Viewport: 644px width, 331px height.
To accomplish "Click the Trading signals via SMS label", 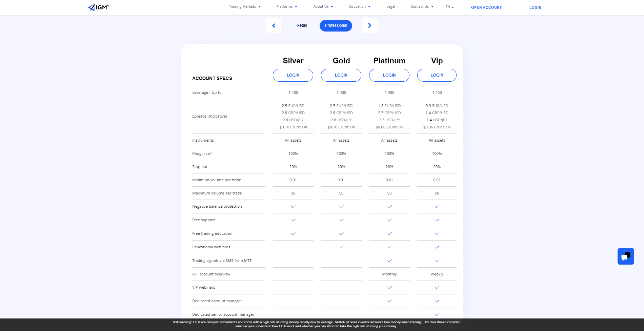I will (222, 261).
